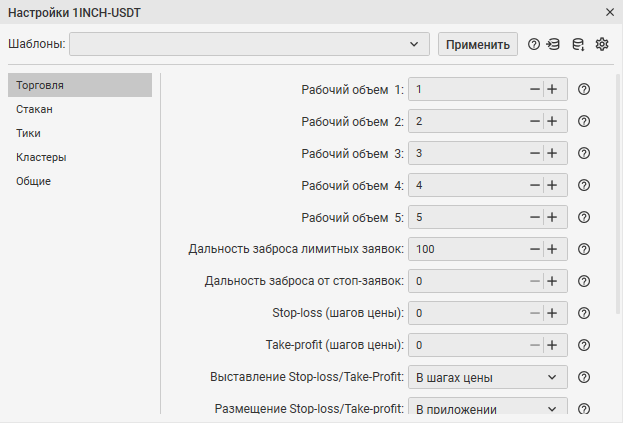Viewport: 623px width, 423px height.
Task: Increase Рабочий объем 2 with plus
Action: [552, 121]
